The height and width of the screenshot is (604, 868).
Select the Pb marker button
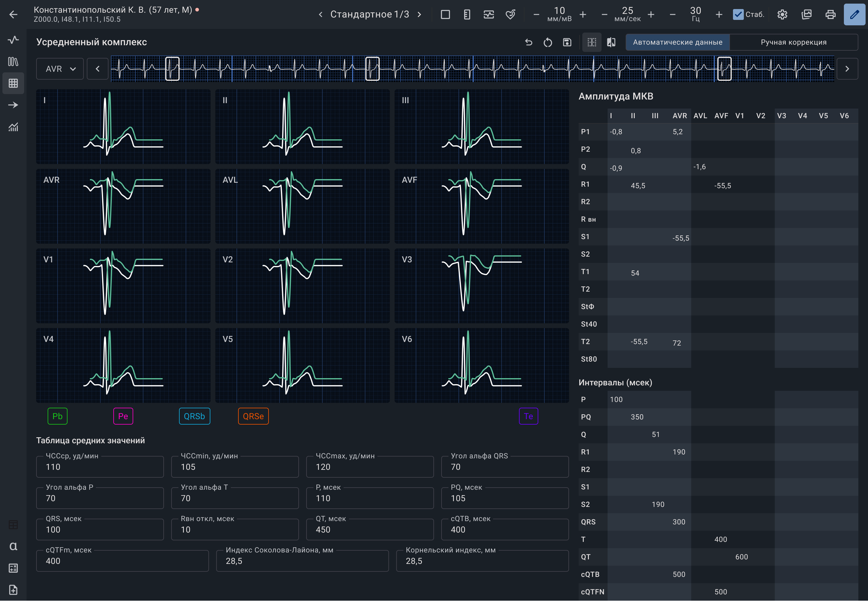coord(58,416)
